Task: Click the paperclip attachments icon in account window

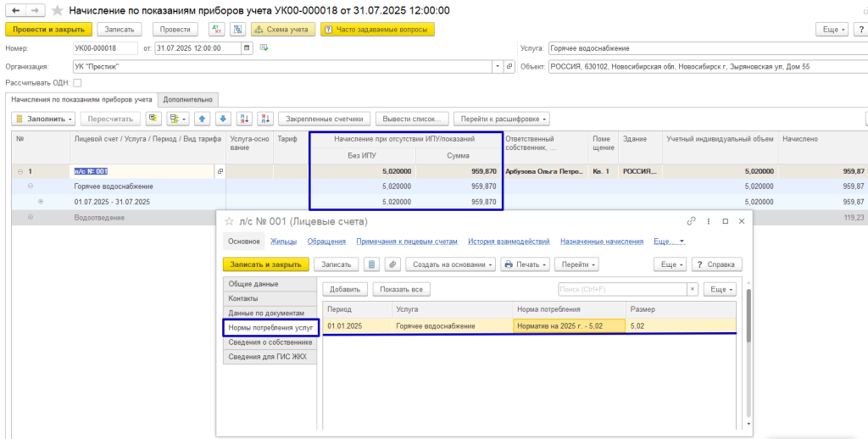Action: [x=392, y=264]
